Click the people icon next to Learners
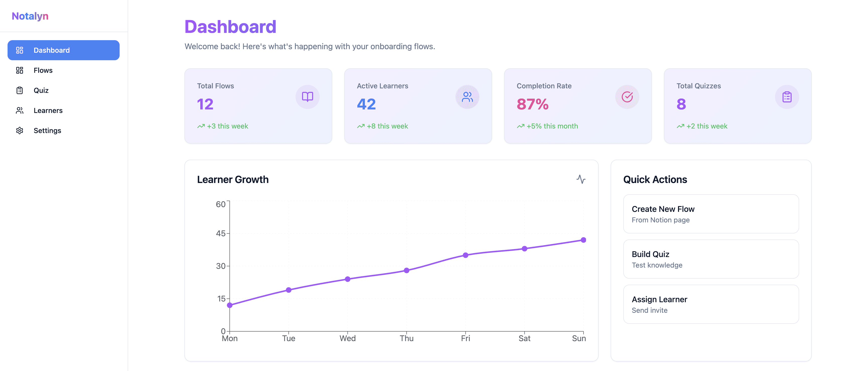Image resolution: width=868 pixels, height=371 pixels. click(20, 110)
